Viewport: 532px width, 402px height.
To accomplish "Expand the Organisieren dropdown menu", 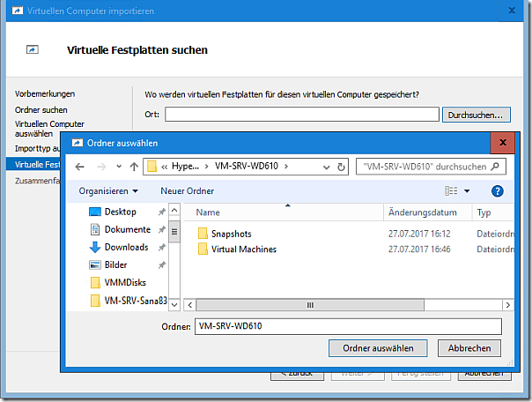I will 108,191.
